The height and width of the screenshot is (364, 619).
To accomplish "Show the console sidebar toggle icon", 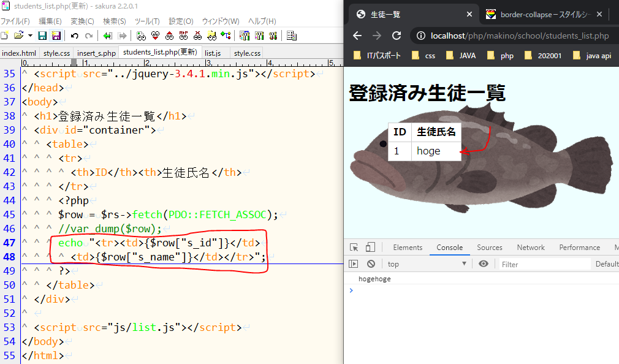I will pos(353,264).
